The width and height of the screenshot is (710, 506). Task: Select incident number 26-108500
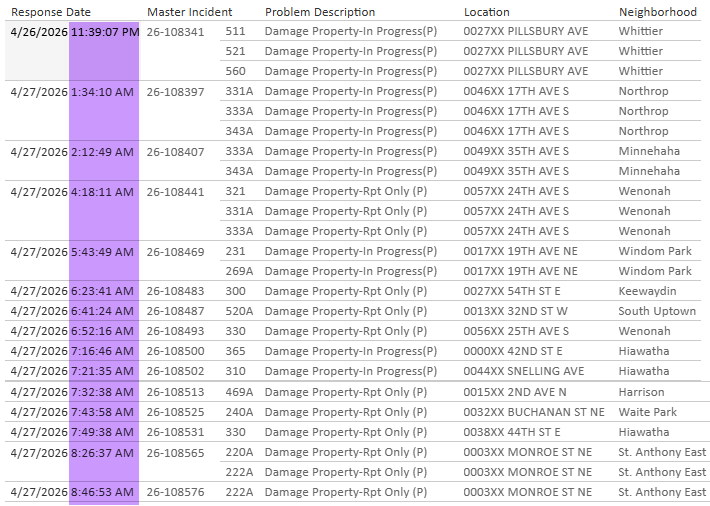pos(175,351)
